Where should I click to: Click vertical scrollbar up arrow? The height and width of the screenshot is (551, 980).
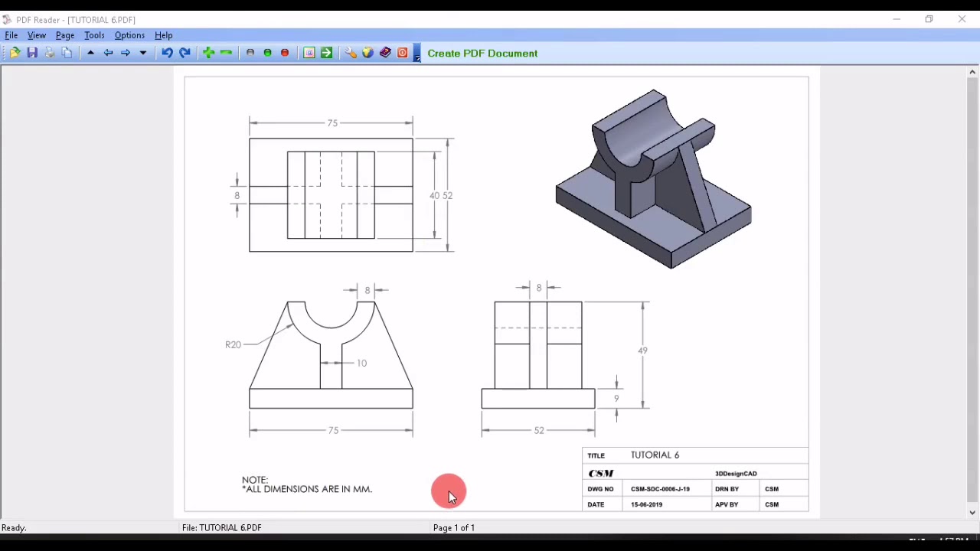[x=972, y=72]
